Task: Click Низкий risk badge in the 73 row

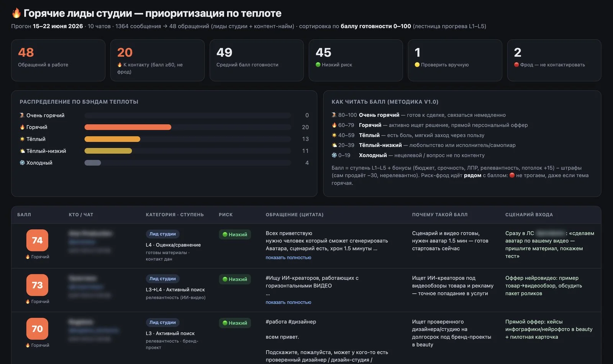Action: click(x=235, y=279)
